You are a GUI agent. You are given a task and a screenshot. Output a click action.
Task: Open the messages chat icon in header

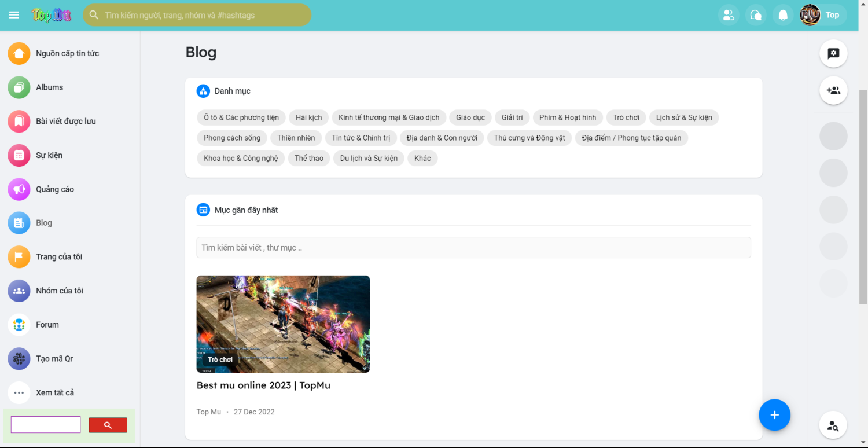[756, 15]
